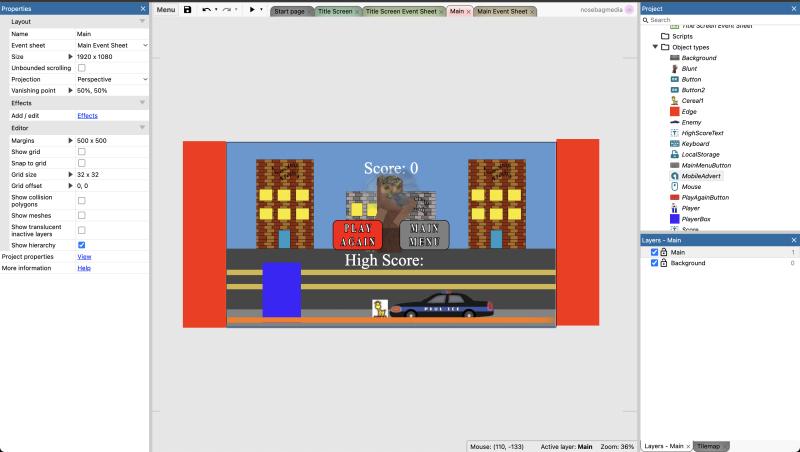Toggle the Main layer lock icon
This screenshot has width=800, height=452.
[664, 252]
